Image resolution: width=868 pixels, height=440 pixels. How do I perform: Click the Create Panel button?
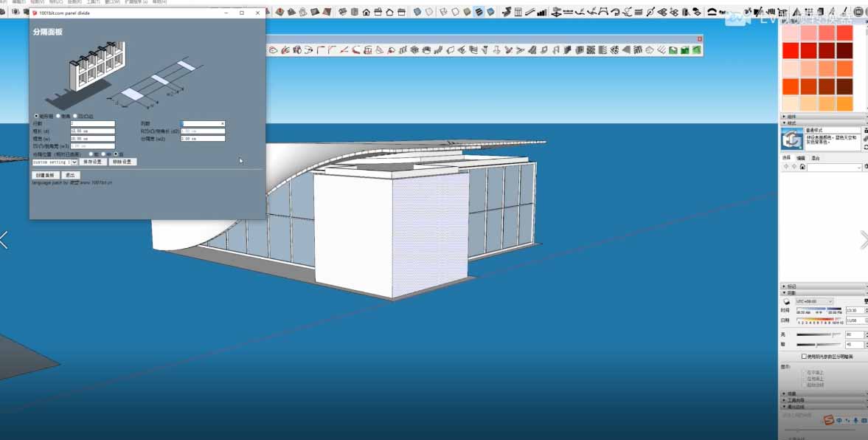44,175
